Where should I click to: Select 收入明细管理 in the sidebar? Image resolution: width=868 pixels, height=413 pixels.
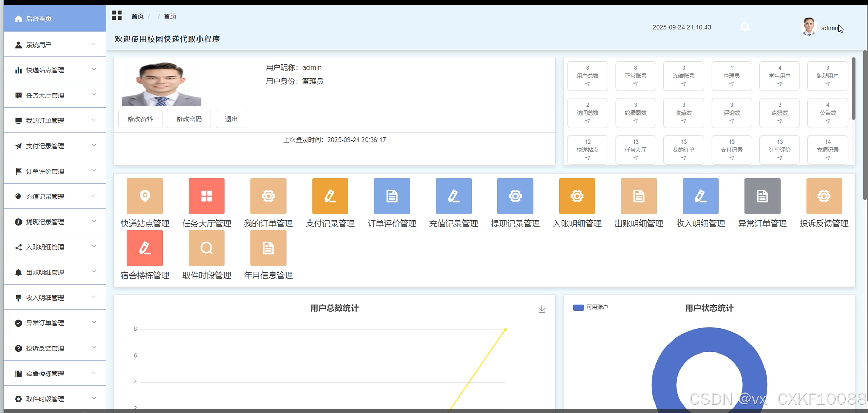(x=55, y=297)
